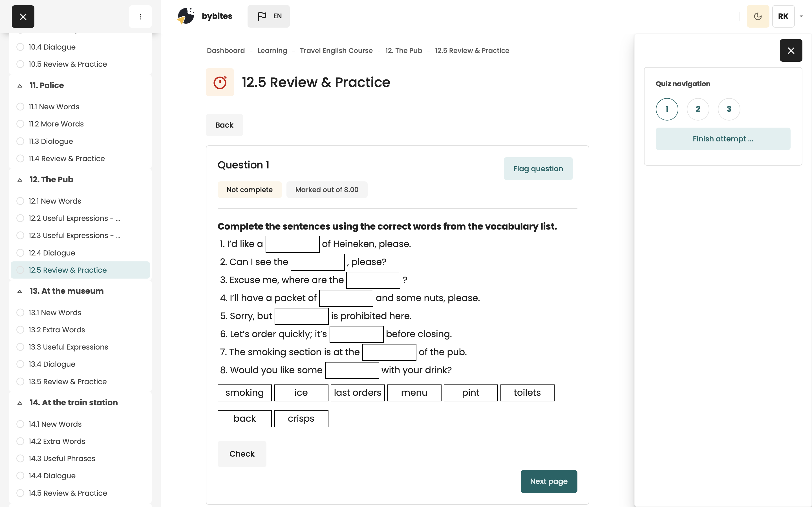Click the RK user avatar
Screen dimensions: 812x507
click(x=783, y=16)
